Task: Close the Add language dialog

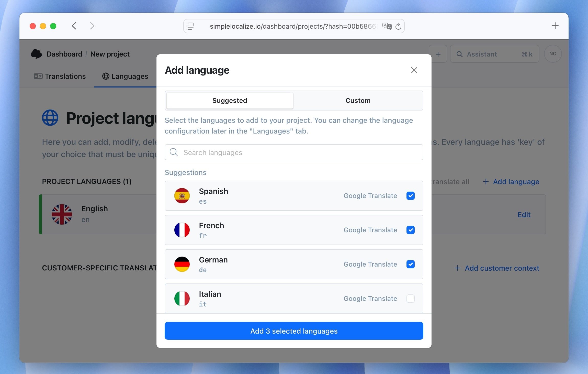Action: click(x=414, y=70)
